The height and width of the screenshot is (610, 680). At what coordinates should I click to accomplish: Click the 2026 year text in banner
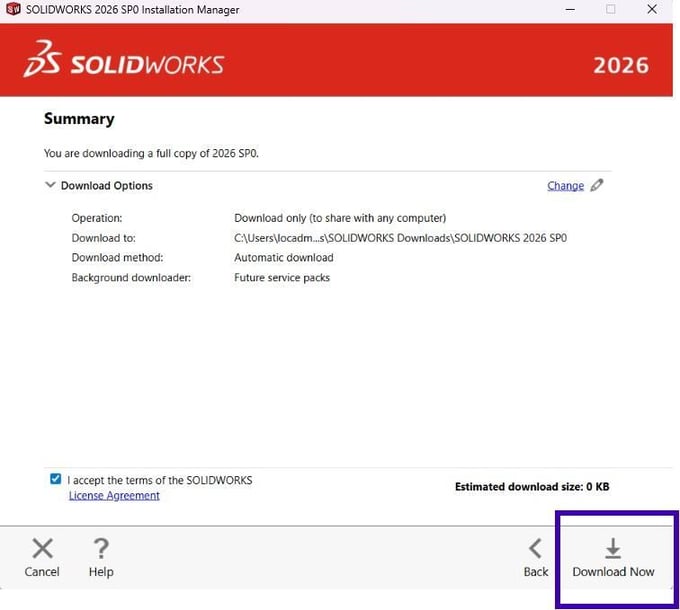(x=621, y=65)
